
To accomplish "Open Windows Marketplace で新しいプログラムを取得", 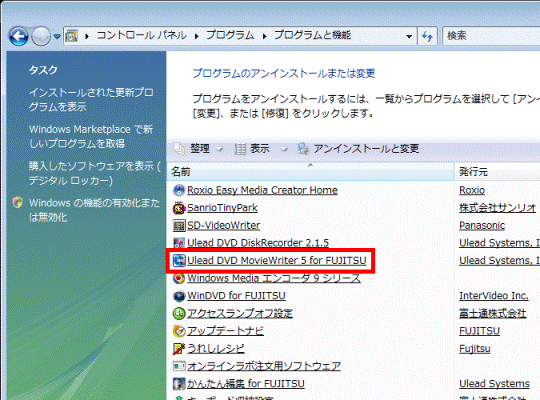I will click(x=91, y=136).
